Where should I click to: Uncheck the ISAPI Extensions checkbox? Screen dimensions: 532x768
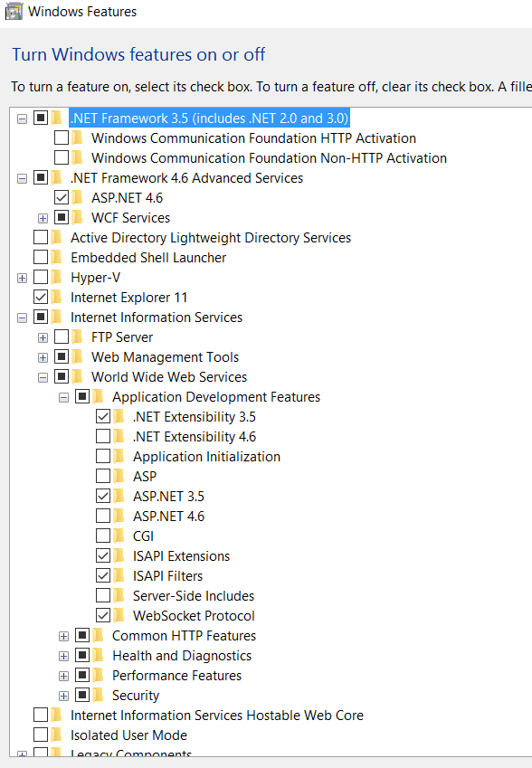(103, 556)
